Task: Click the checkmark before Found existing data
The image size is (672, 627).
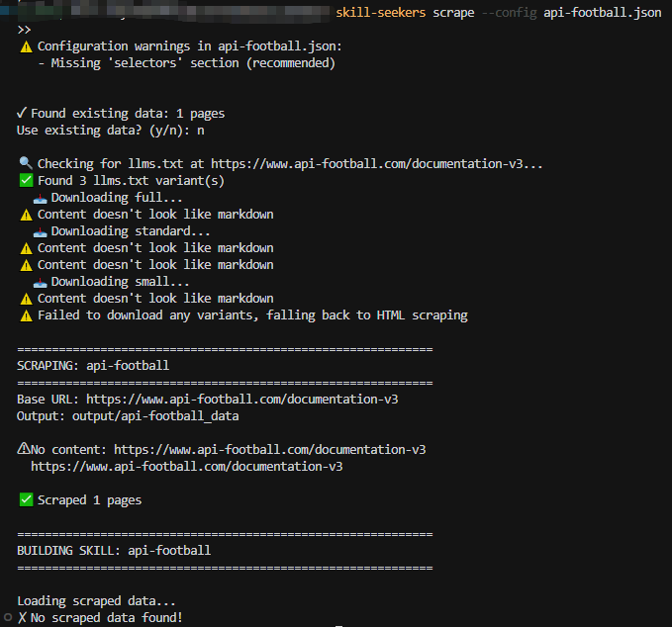Action: [x=22, y=114]
